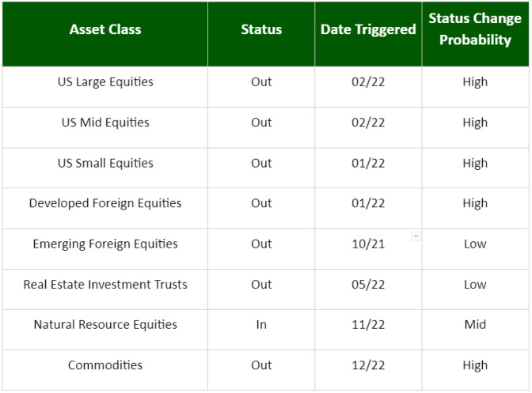
Task: Select the Developed Foreign Equities cell
Action: pos(105,208)
